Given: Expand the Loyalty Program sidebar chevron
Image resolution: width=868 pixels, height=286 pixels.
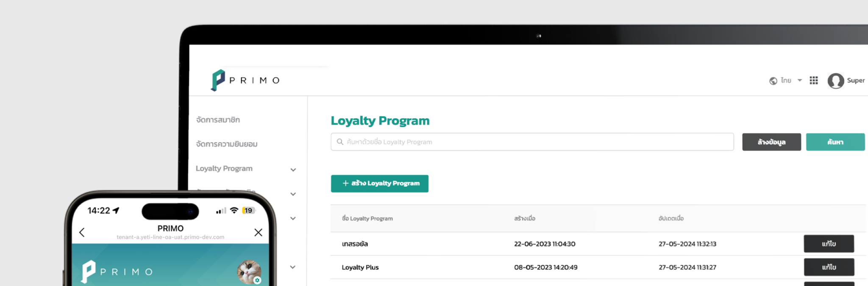Looking at the screenshot, I should coord(293,170).
